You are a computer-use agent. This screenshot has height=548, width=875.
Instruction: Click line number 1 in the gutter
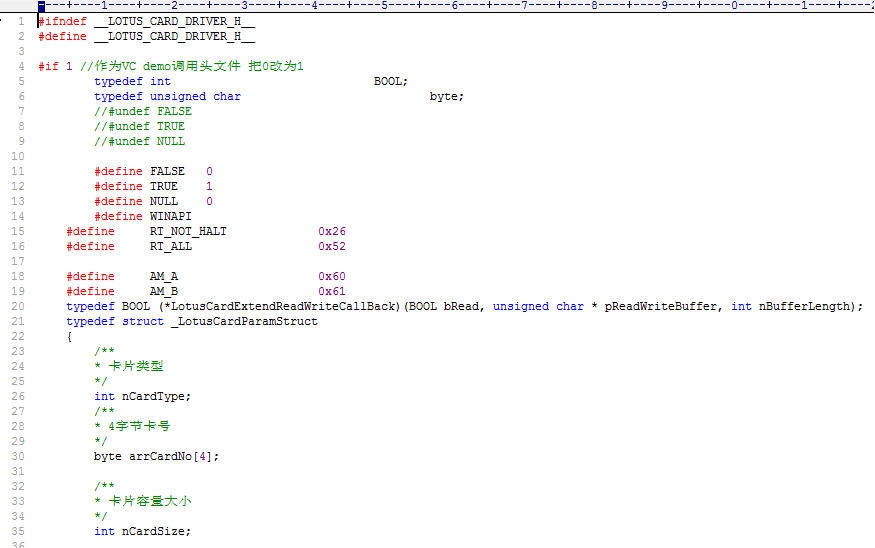pyautogui.click(x=20, y=21)
